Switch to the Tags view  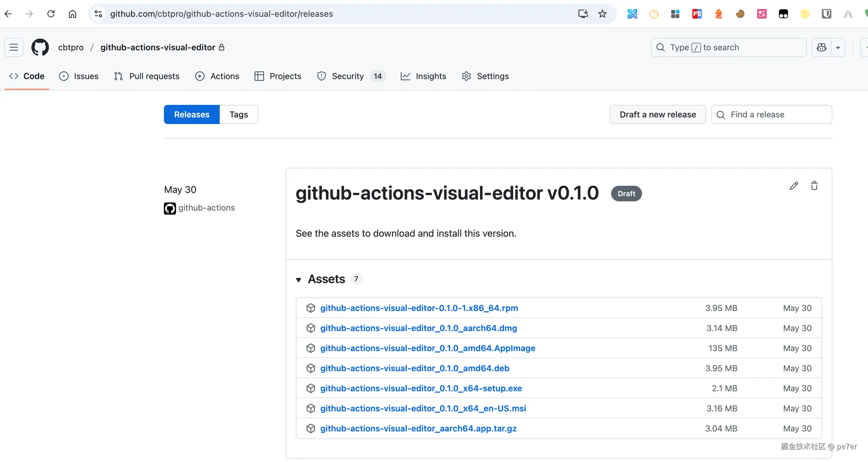239,114
